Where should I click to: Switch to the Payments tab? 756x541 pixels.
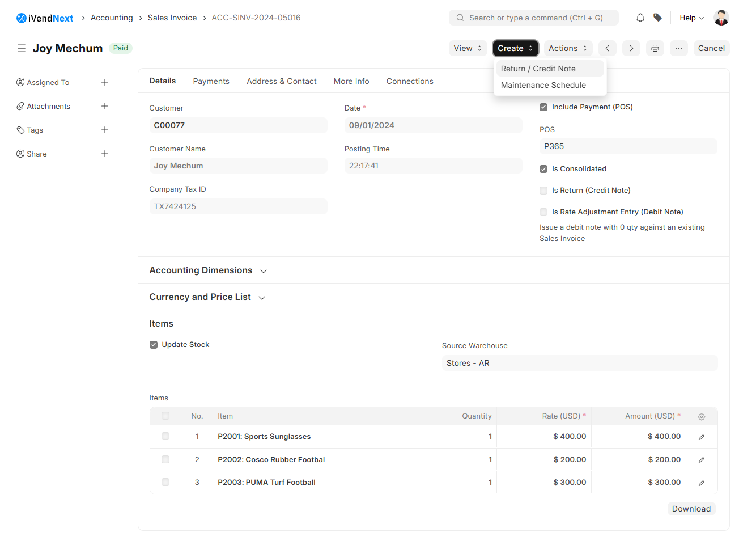211,81
